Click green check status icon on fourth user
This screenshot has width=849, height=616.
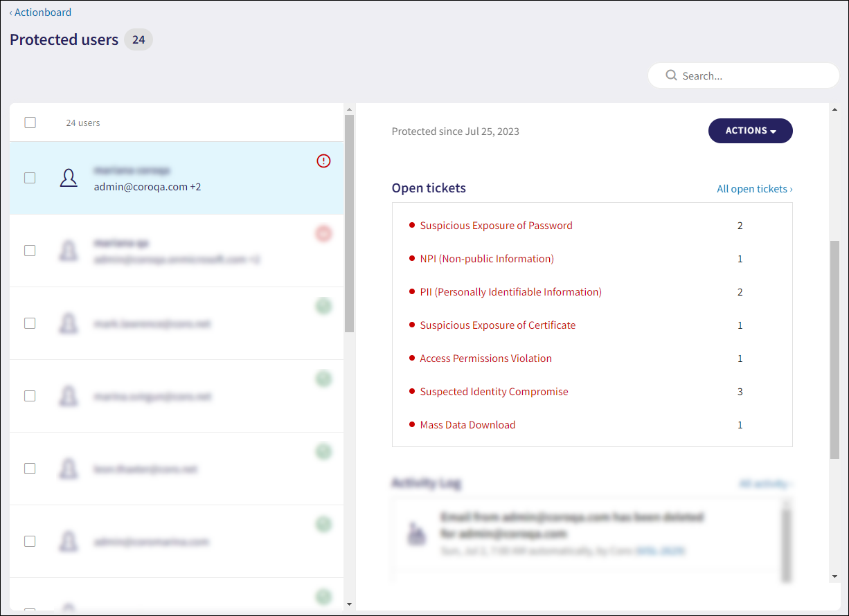coord(323,379)
